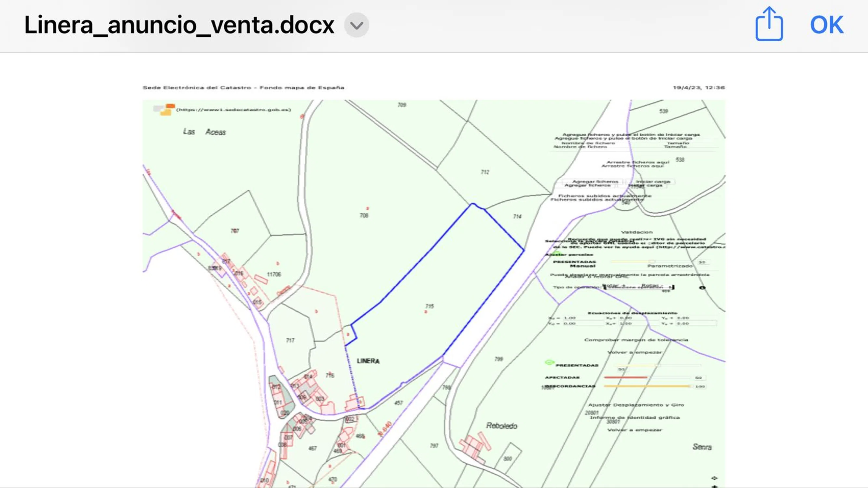868x488 pixels.
Task: Click the arrow icon at map bottom-right
Action: (714, 478)
